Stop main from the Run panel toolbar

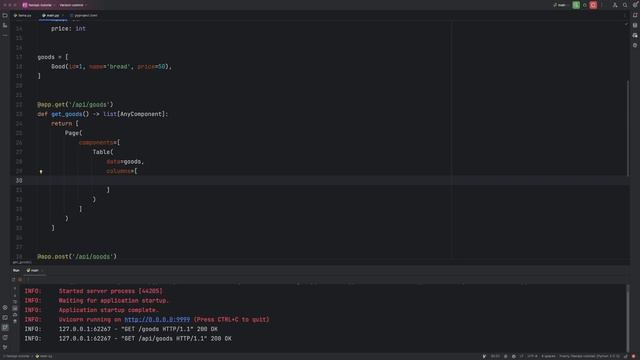20,280
